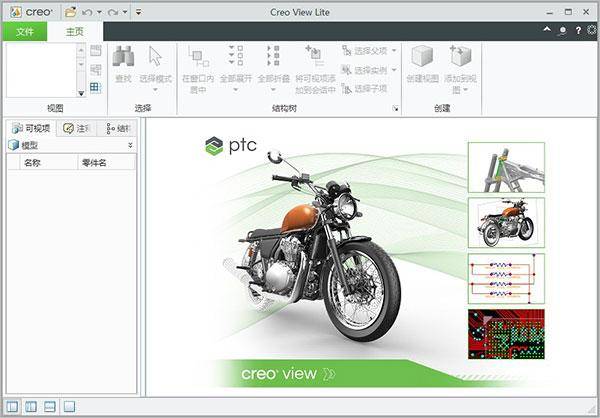Click the user account icon in title bar
The width and height of the screenshot is (600, 418).
562,31
